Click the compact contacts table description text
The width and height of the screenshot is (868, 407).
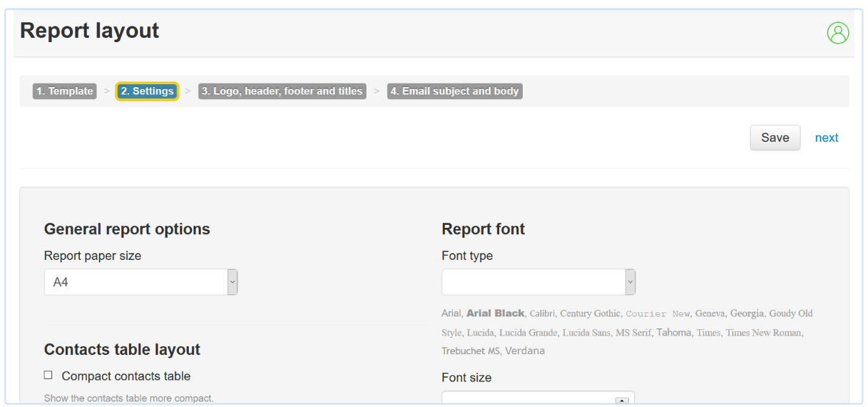[128, 398]
